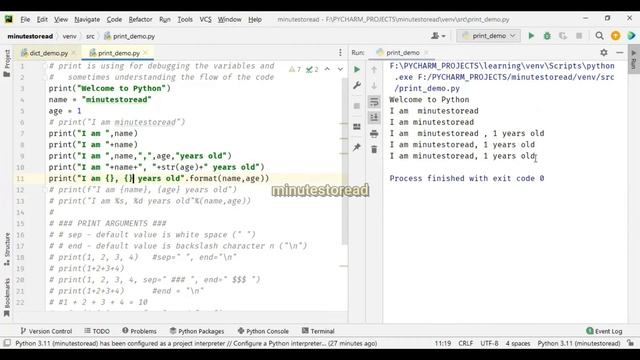This screenshot has height=360, width=640.
Task: Open the Bookmarks tool window
Action: click(x=7, y=297)
